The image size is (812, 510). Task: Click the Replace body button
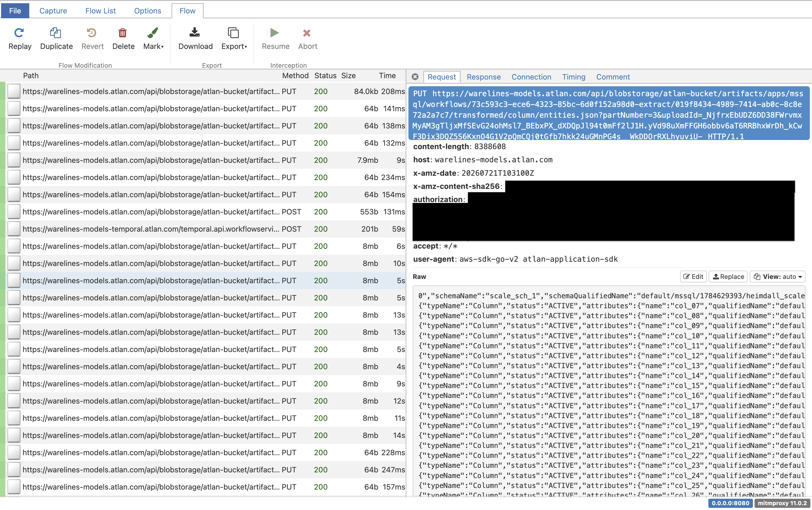tap(728, 276)
